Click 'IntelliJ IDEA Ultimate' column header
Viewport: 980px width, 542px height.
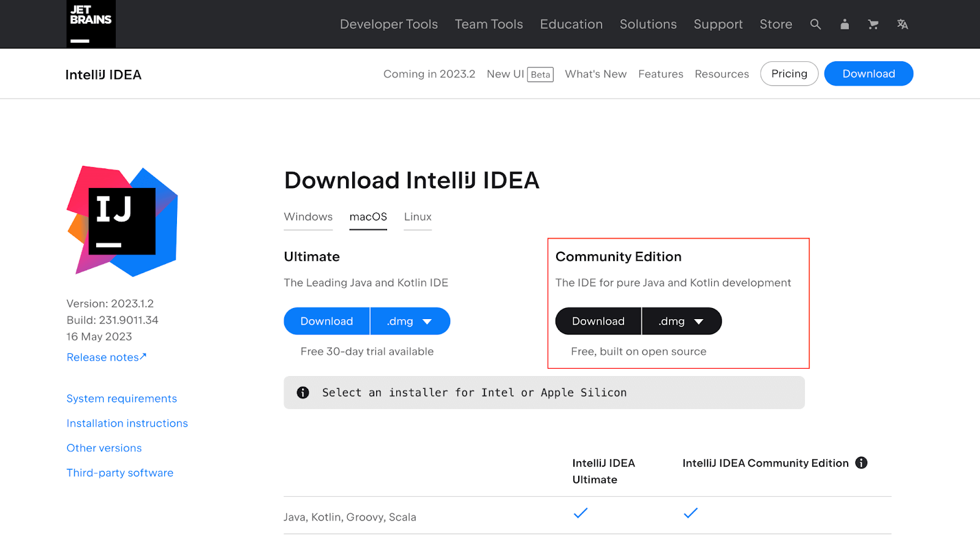603,472
